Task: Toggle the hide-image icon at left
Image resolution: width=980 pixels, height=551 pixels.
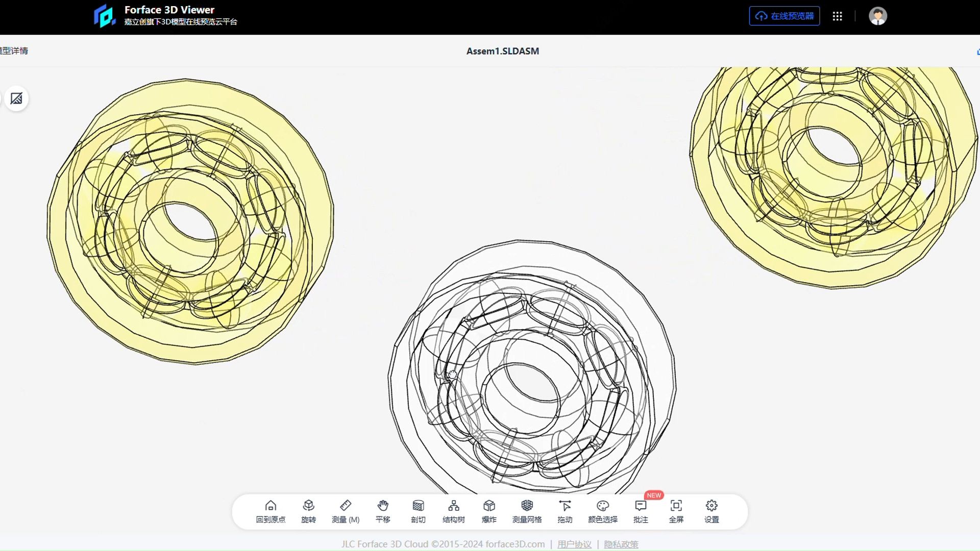Action: click(16, 98)
